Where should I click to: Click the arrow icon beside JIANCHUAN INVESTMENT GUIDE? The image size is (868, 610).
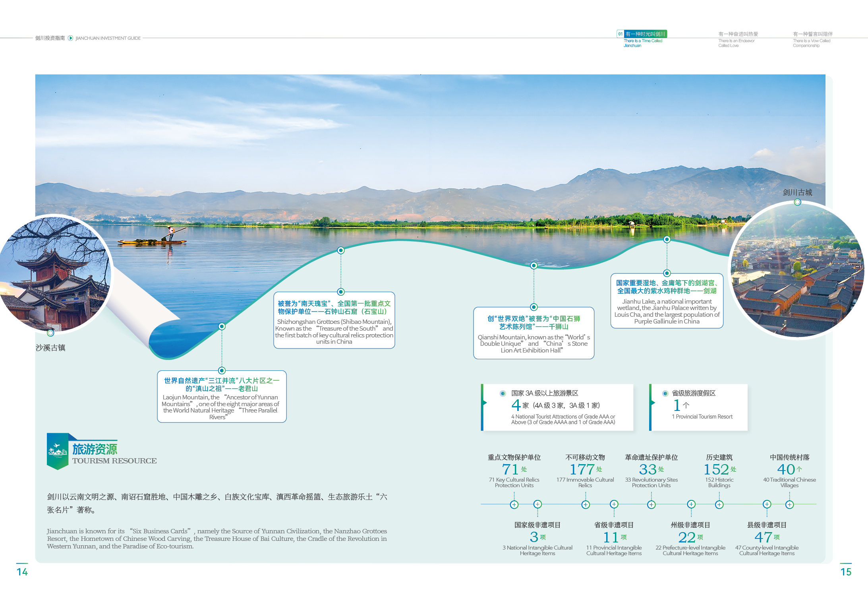pos(70,38)
